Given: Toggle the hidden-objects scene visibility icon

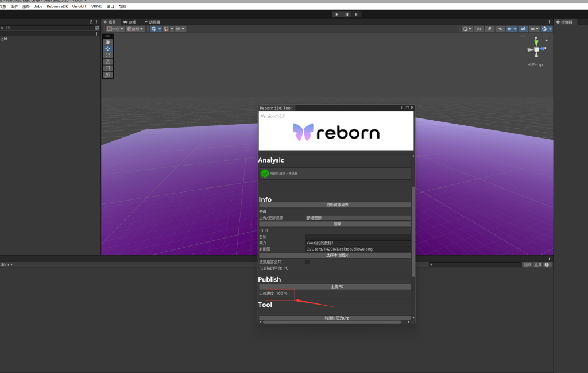Looking at the screenshot, I should point(523,29).
